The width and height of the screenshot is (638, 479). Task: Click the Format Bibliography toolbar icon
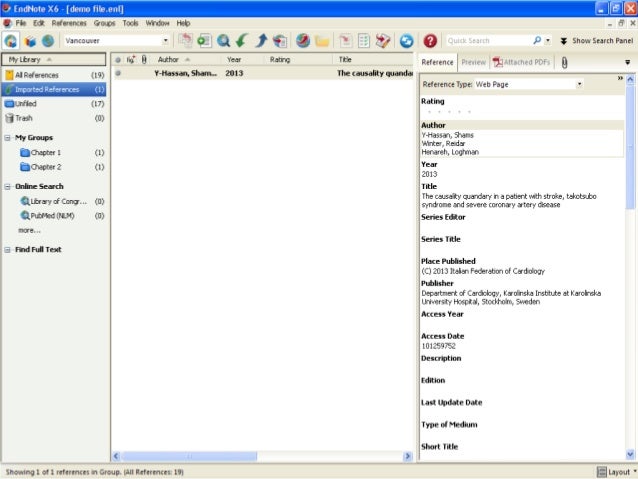point(364,41)
